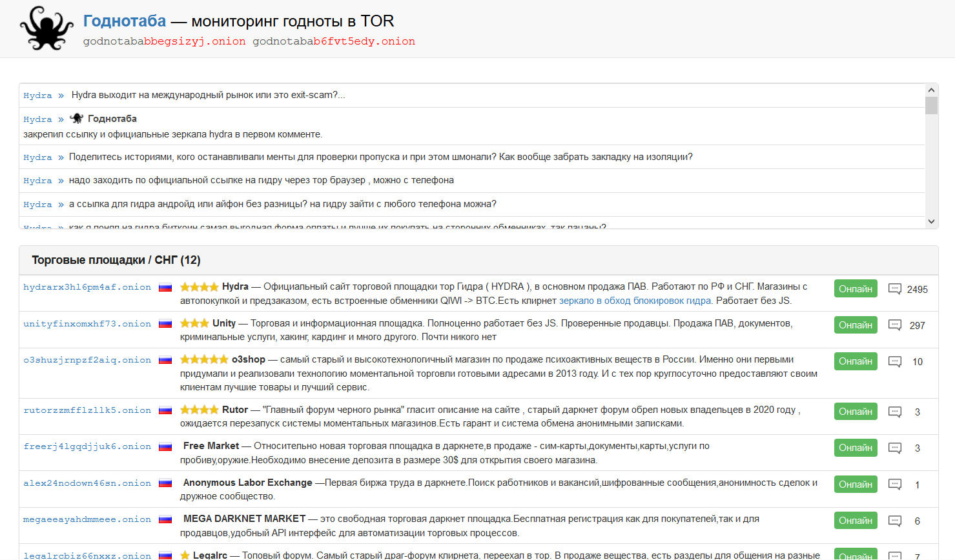Click the up arrow of the feed scrollbar

[x=931, y=90]
